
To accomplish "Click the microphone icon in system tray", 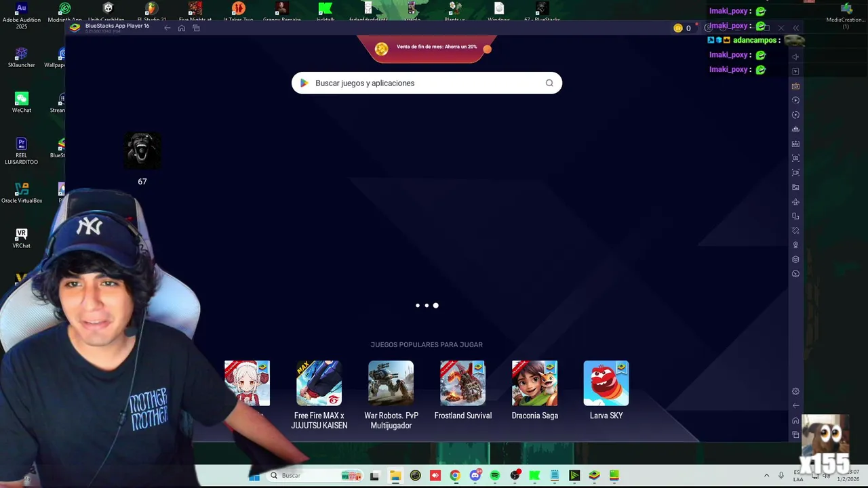I will coord(781,476).
